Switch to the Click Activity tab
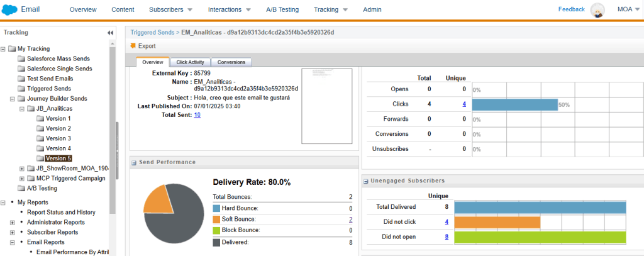Screen dimensions: 644x256 coord(190,62)
